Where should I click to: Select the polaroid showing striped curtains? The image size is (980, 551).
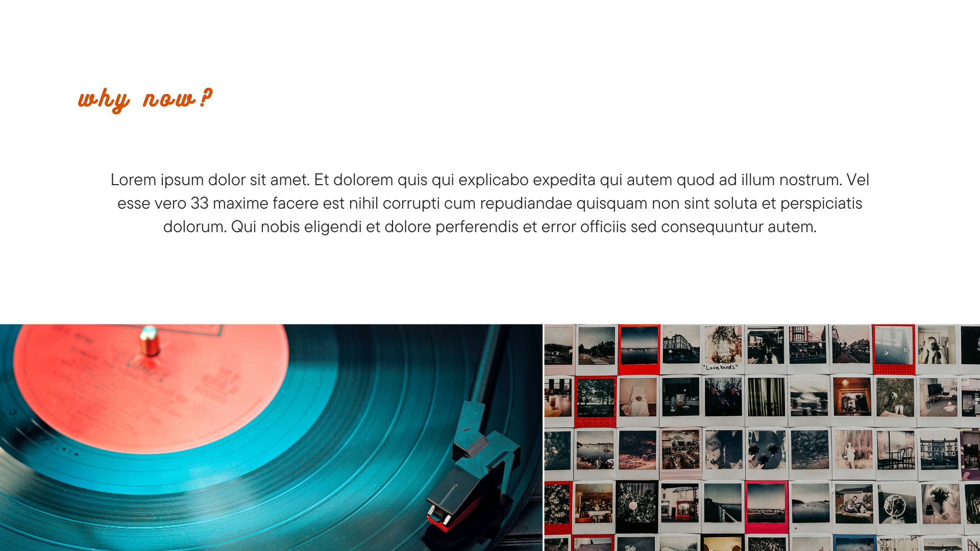766,400
